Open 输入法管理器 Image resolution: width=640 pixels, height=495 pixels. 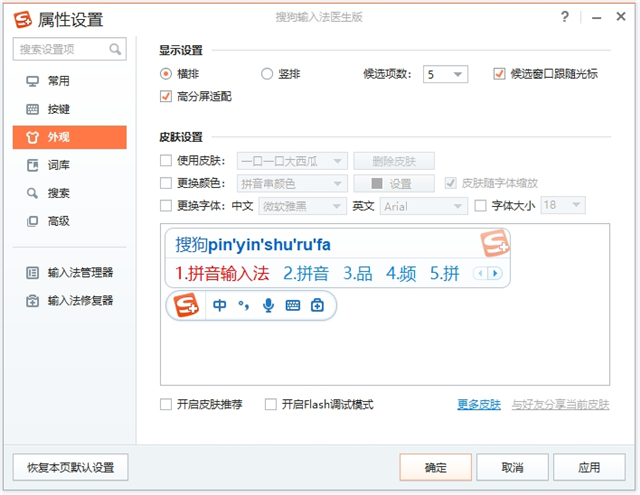pyautogui.click(x=69, y=272)
